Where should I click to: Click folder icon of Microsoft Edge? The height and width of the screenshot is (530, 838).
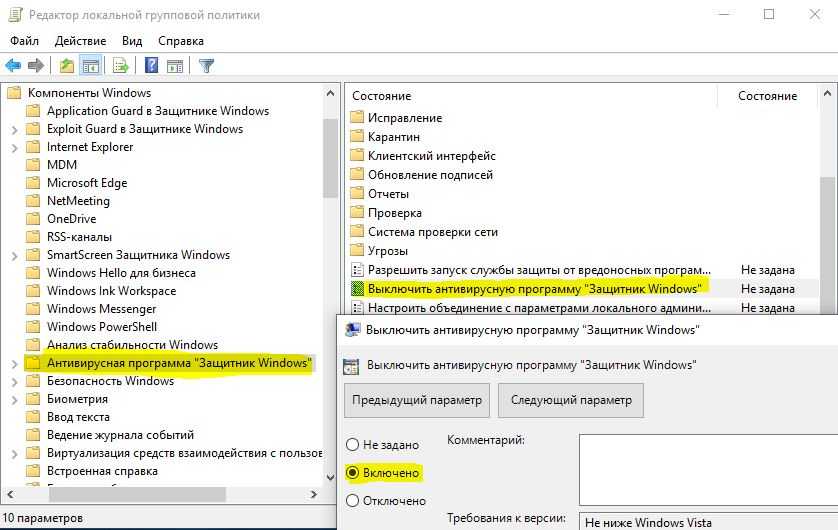point(33,183)
